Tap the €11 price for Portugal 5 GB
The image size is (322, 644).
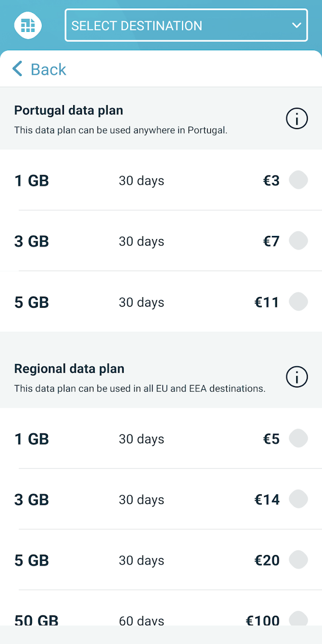pos(267,302)
